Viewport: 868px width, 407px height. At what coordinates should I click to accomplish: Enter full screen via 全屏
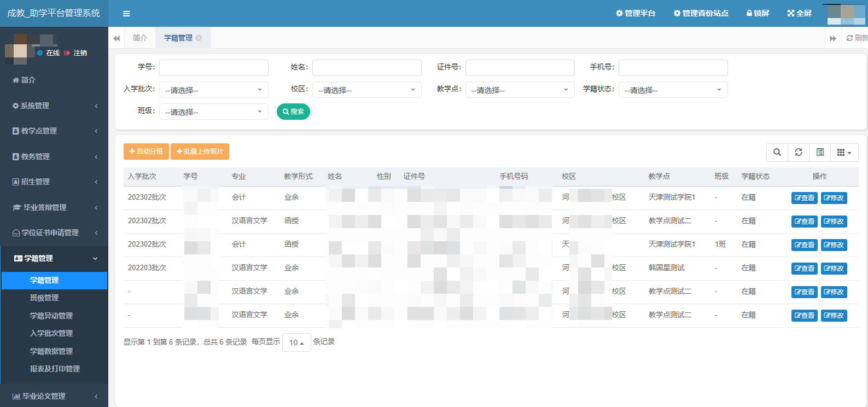pyautogui.click(x=799, y=13)
